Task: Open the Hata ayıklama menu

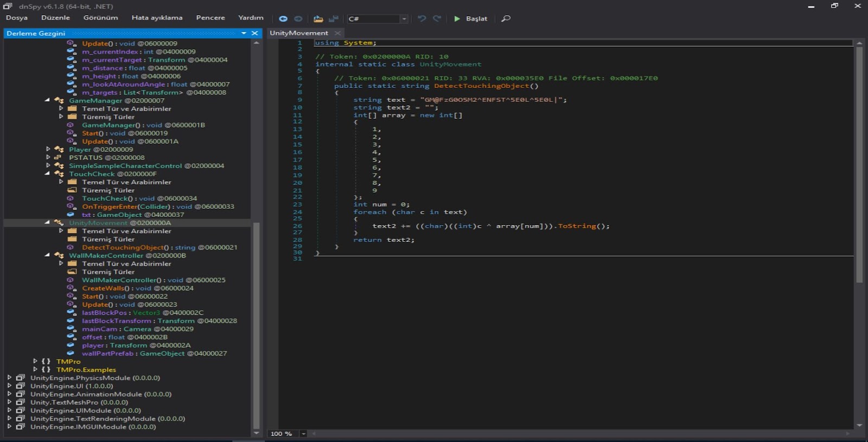Action: click(x=157, y=18)
